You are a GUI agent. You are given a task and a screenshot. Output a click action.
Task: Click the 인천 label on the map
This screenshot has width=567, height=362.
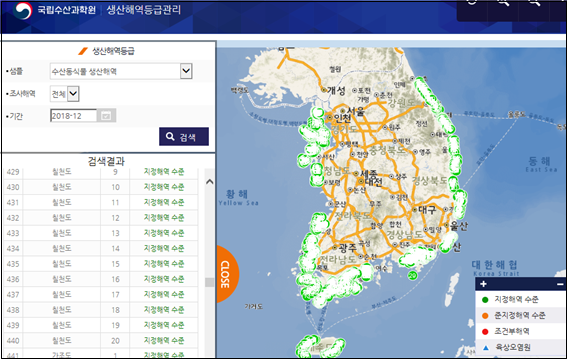point(342,118)
